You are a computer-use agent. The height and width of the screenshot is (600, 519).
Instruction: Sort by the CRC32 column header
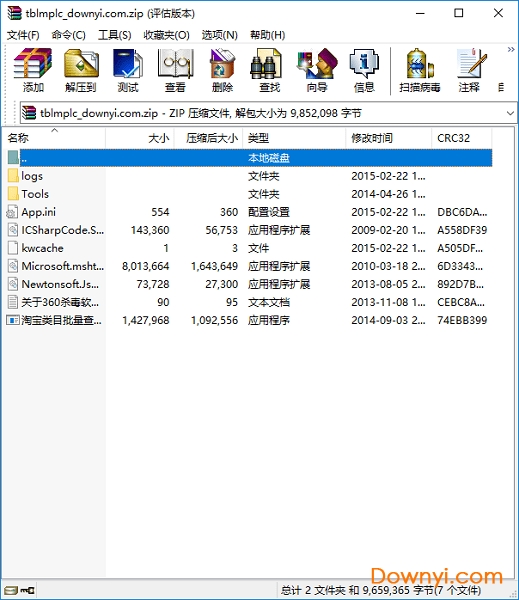[x=462, y=138]
